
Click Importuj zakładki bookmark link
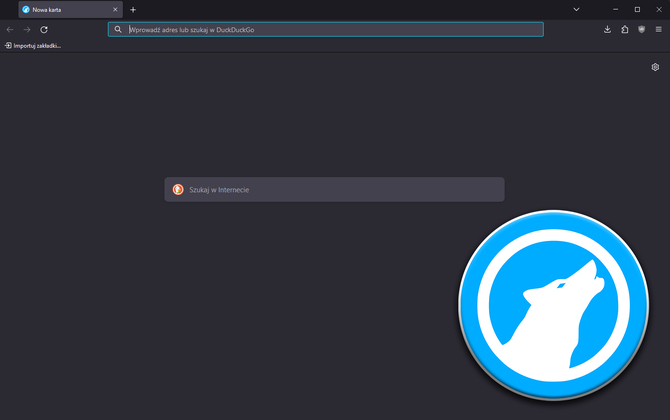pos(33,46)
